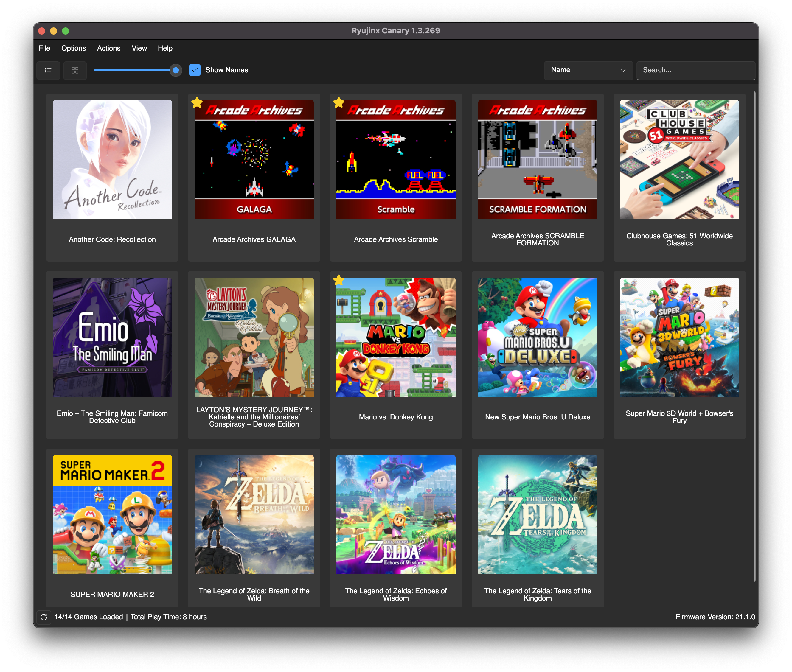Open the Help menu

tap(165, 48)
